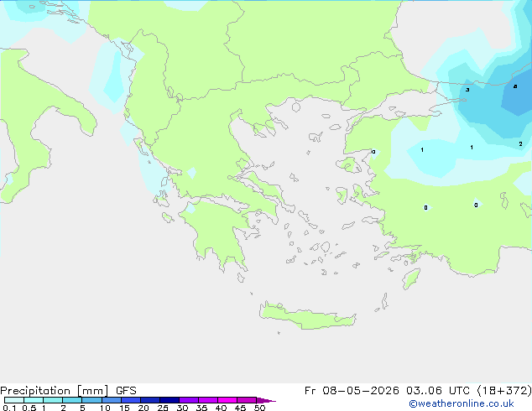The width and height of the screenshot is (532, 411).
Task: Select legend swatch between 1 and 2
Action: [x=53, y=400]
